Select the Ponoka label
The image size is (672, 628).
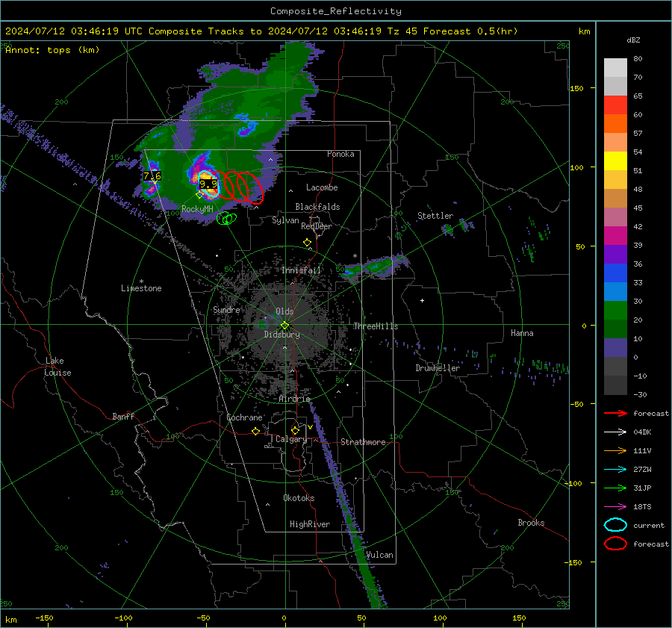[x=340, y=155]
